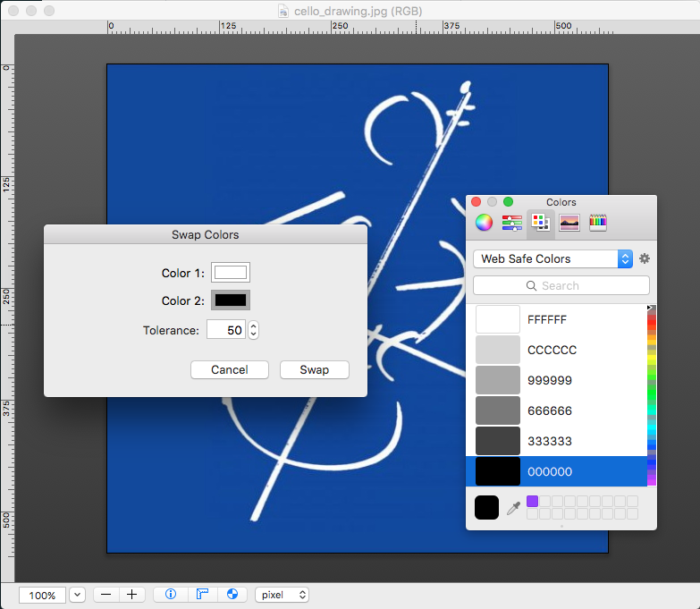Screen dimensions: 700x609
Task: Click the color Search field
Action: [x=561, y=286]
